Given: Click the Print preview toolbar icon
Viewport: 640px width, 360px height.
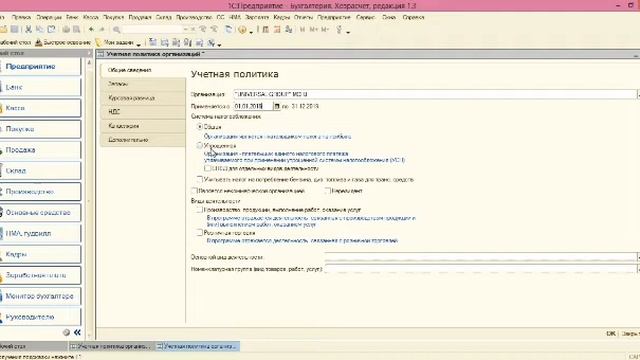Looking at the screenshot, I should [x=76, y=29].
